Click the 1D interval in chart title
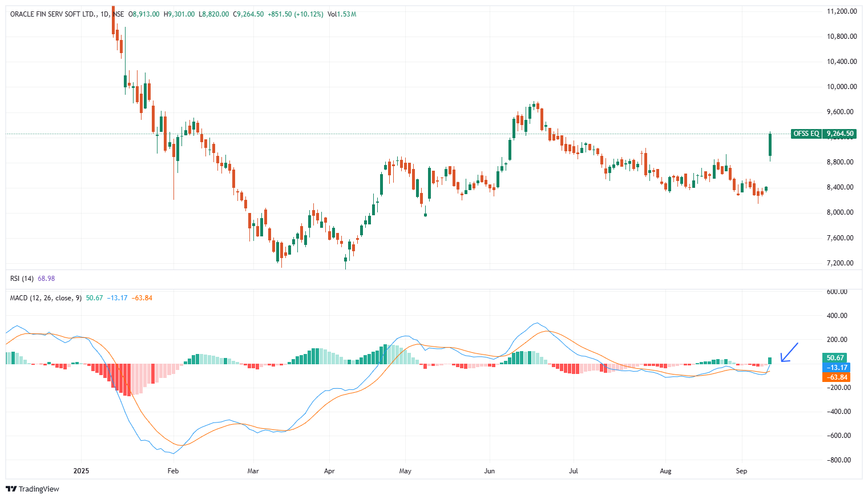868x499 pixels. pyautogui.click(x=104, y=14)
